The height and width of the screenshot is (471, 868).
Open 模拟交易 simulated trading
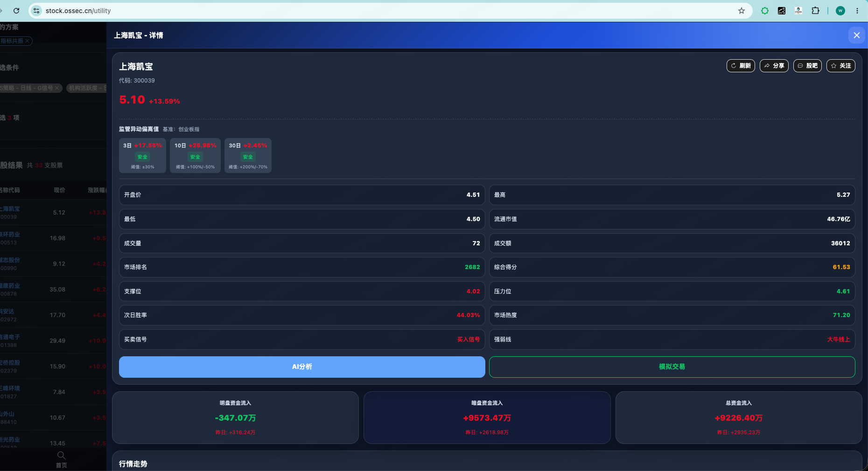[x=672, y=367]
